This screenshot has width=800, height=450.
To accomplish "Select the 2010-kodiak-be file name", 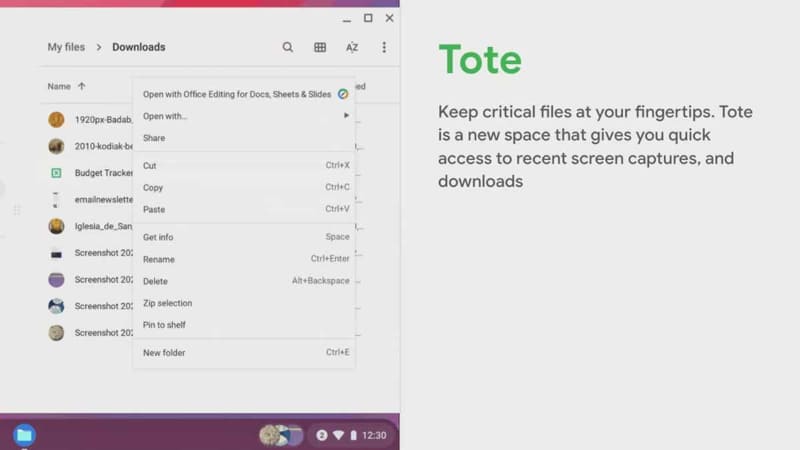I will 104,146.
